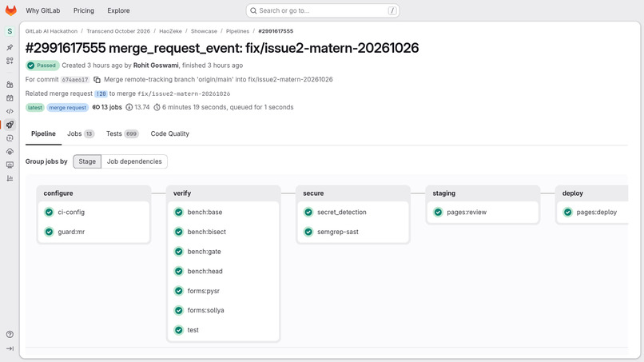Open the Help question mark icon
The image size is (644, 362).
coord(10,335)
